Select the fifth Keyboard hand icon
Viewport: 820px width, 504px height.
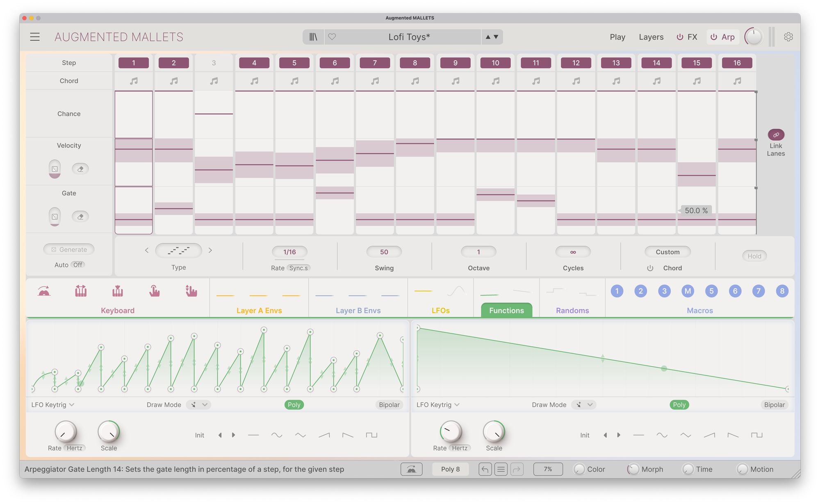(x=191, y=291)
